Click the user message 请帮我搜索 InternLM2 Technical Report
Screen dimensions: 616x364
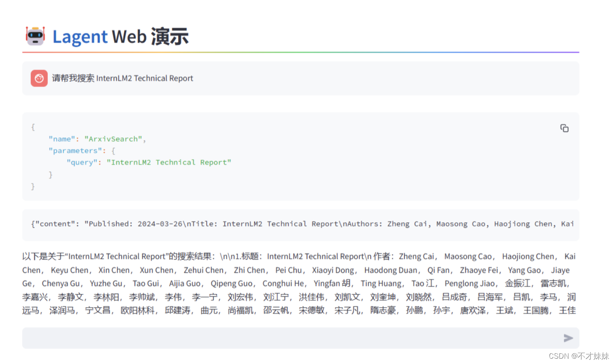click(x=123, y=78)
